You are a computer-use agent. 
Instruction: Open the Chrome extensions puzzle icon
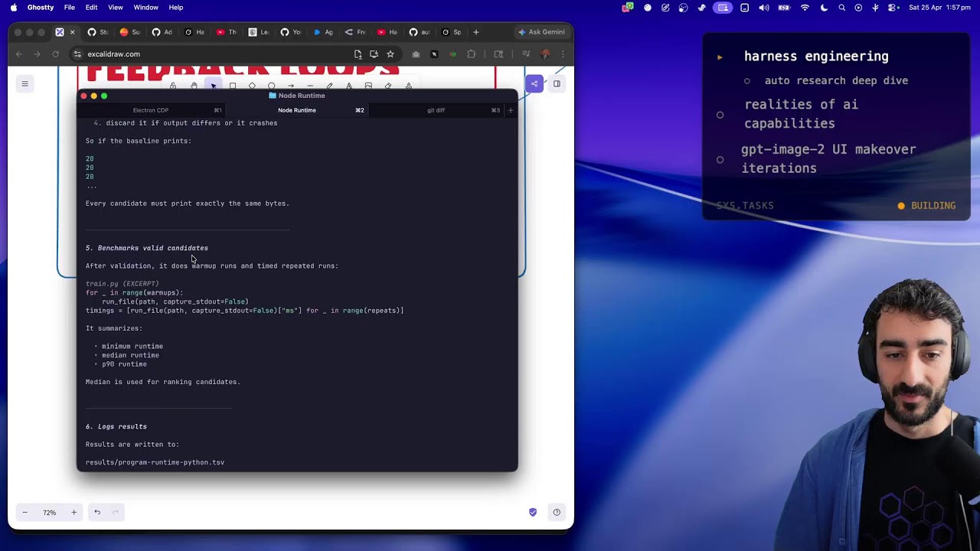(471, 54)
